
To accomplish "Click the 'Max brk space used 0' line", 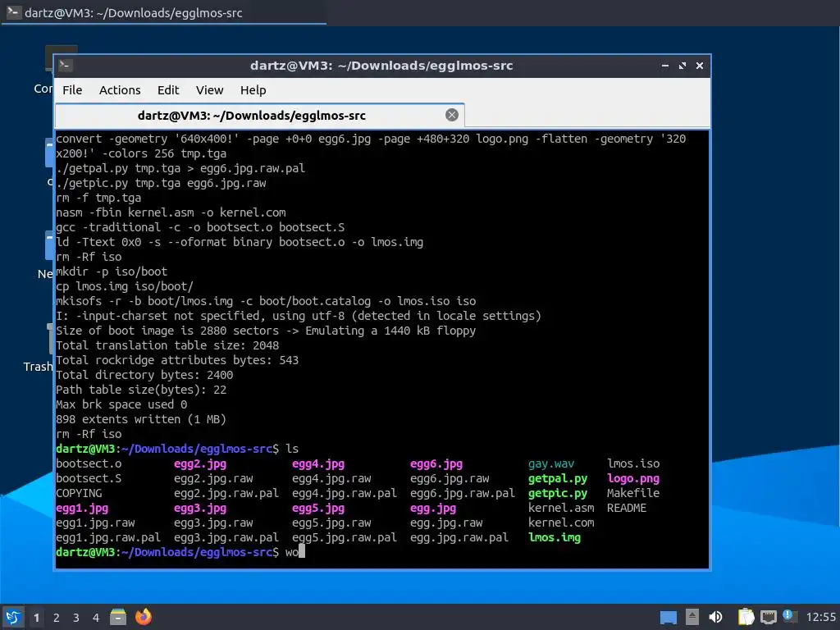I will pos(121,404).
